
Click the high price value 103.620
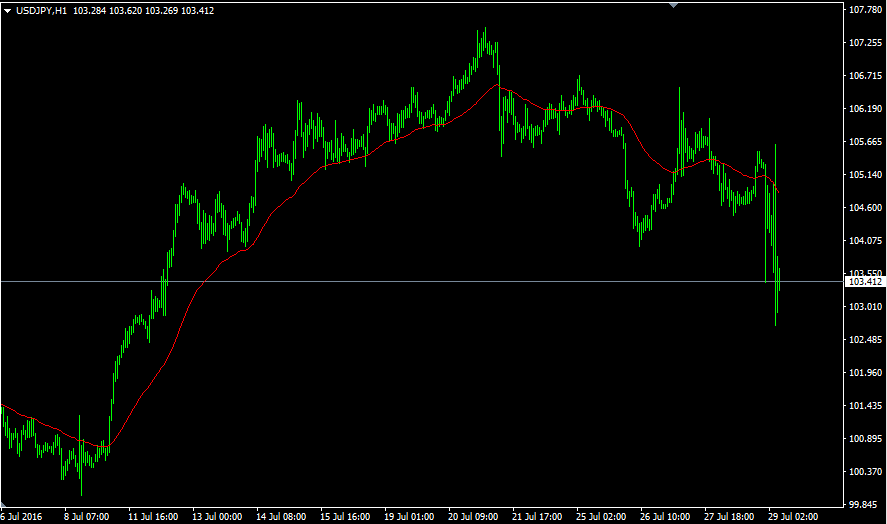point(126,11)
